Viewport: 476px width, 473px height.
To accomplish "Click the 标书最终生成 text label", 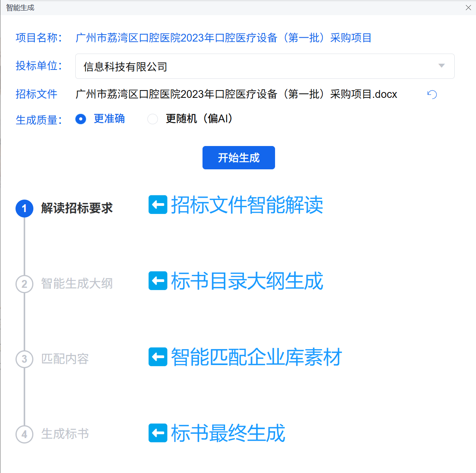I will tap(228, 433).
